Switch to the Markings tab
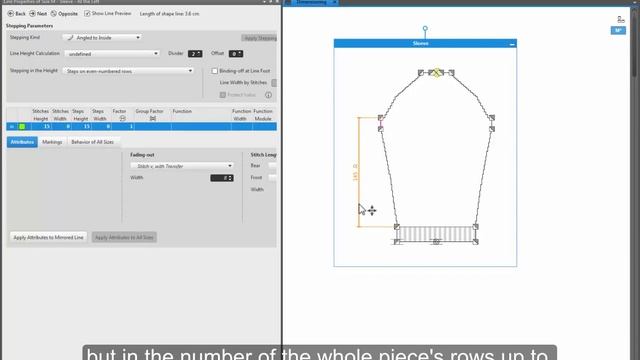The image size is (640, 360). pyautogui.click(x=52, y=142)
